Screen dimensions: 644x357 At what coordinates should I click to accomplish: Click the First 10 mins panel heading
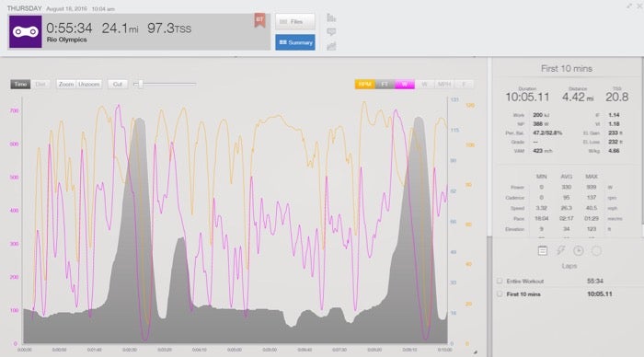click(567, 69)
